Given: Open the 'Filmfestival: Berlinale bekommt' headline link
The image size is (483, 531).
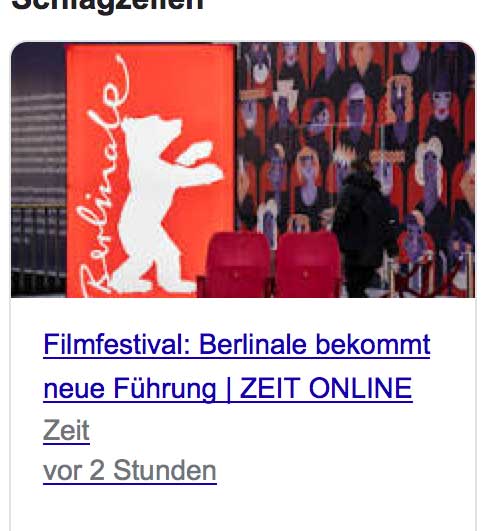Looking at the screenshot, I should click(237, 344).
